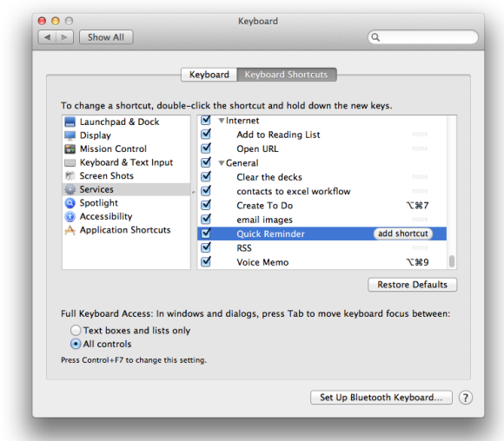Collapse the Internet disclosure triangle

(x=221, y=121)
